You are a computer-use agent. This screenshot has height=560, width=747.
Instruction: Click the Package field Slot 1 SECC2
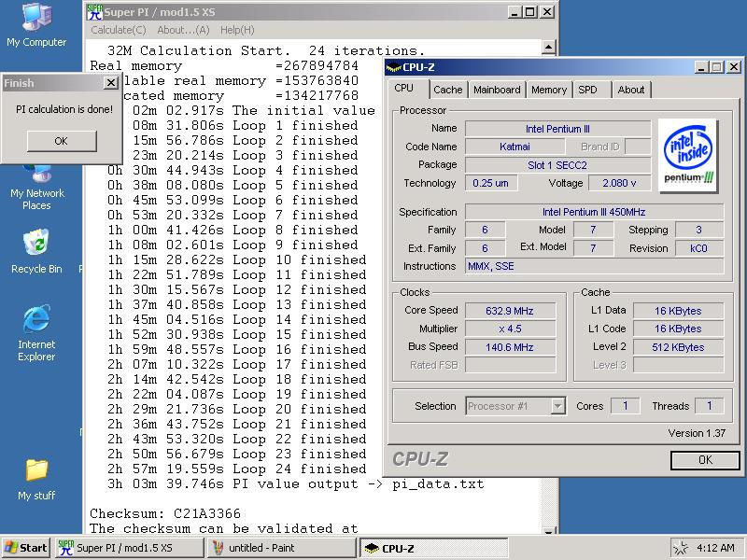(x=557, y=165)
